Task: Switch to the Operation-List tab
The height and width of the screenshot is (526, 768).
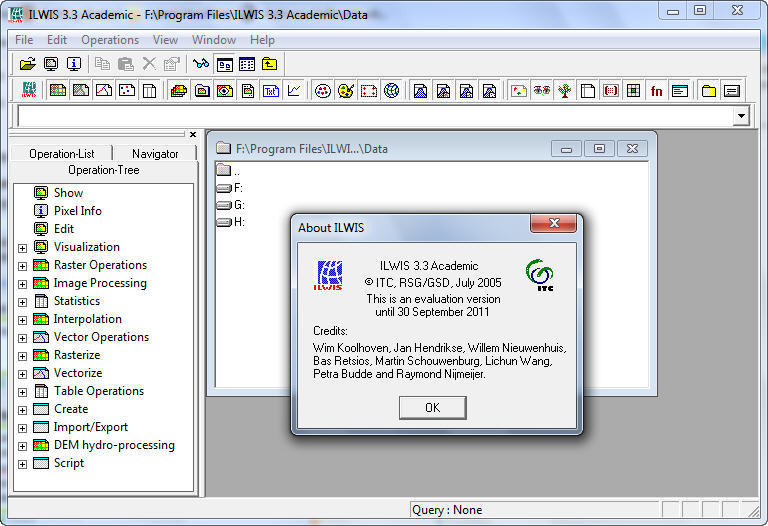Action: [62, 154]
